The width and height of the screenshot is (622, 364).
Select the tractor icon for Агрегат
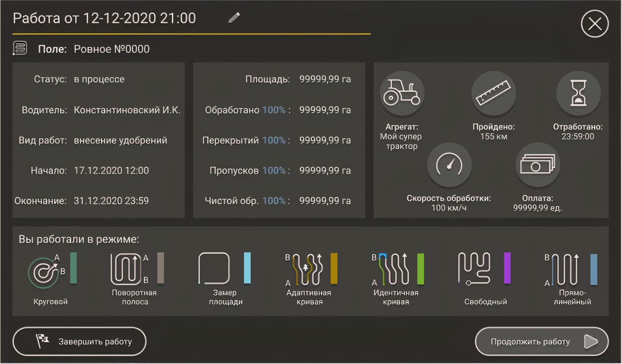[x=402, y=93]
